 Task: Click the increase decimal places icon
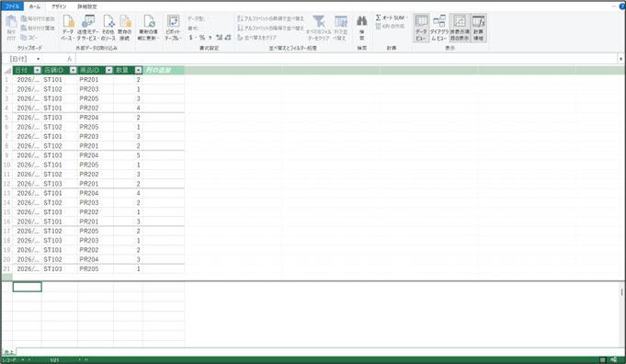219,38
